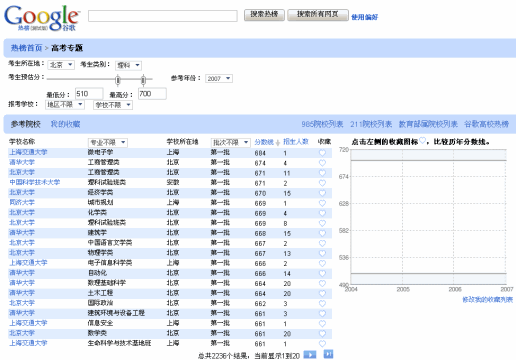The image size is (516, 360).
Task: Open the 使用偏好 preferences link
Action: click(364, 17)
